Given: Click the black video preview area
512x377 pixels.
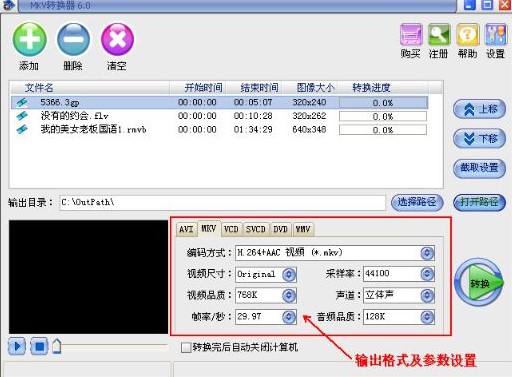Looking at the screenshot, I should [88, 277].
